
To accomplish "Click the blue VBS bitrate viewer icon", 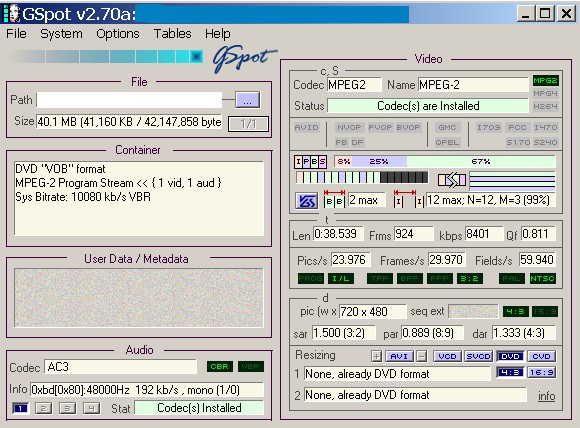I will [307, 200].
